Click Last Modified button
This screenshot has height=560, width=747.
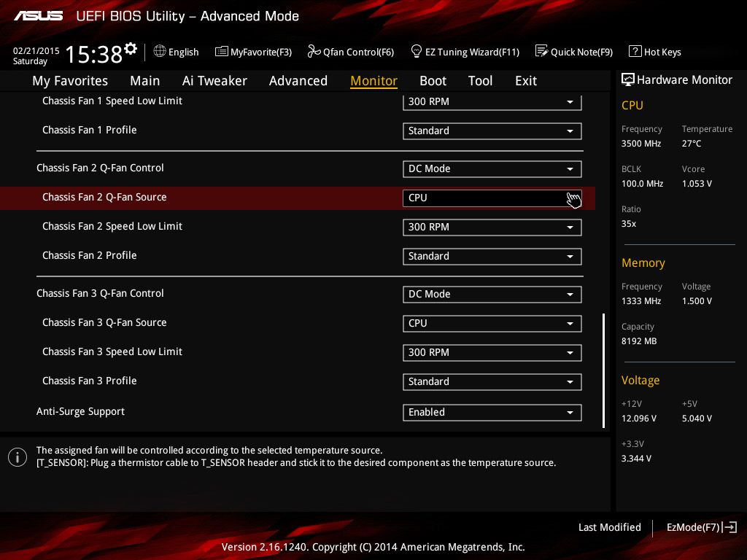[x=609, y=527]
